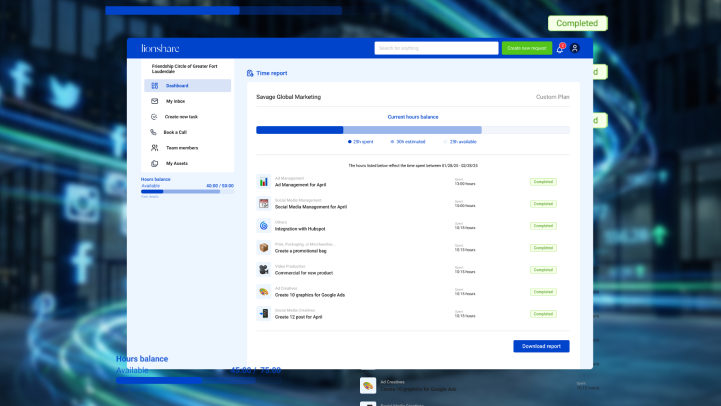Open the notifications bell
Viewport: 721px width, 406px height.
point(560,48)
